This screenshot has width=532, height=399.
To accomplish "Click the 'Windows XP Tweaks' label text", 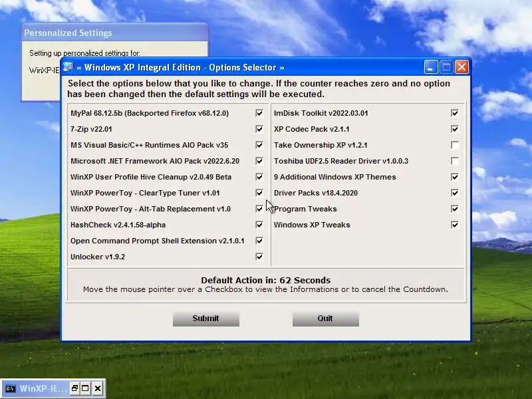I will tap(312, 225).
